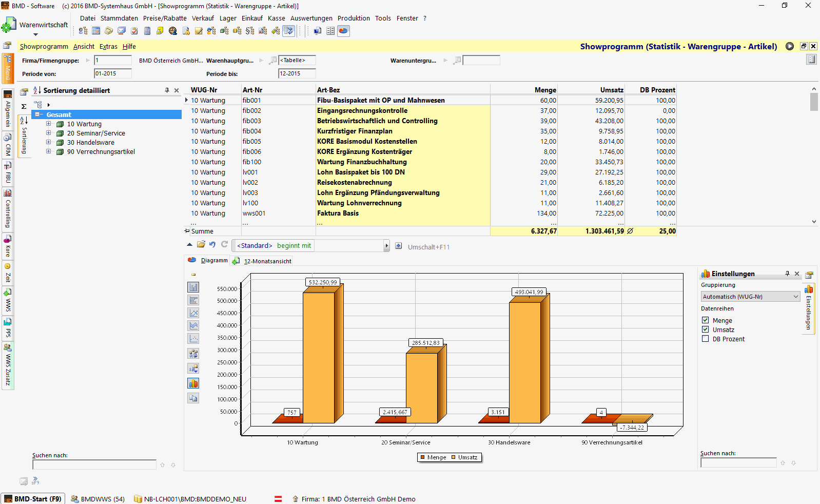Click the copy chart icon
This screenshot has height=504, width=820.
(193, 398)
